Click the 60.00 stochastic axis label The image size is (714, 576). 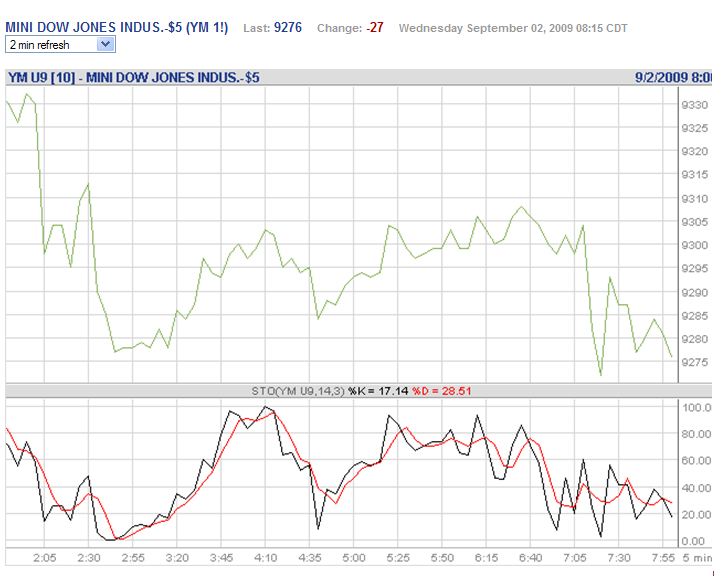(697, 461)
